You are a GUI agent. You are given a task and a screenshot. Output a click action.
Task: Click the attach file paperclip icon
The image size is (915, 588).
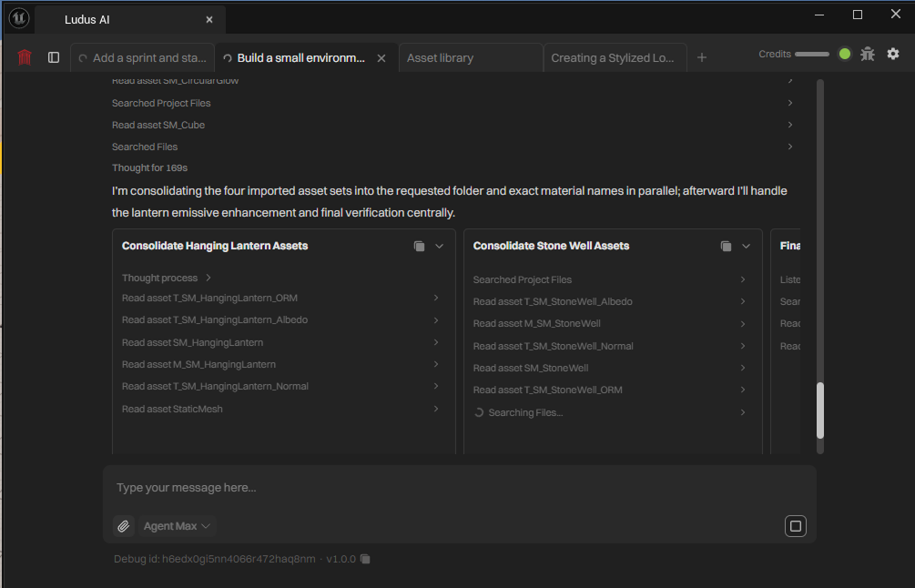[123, 526]
